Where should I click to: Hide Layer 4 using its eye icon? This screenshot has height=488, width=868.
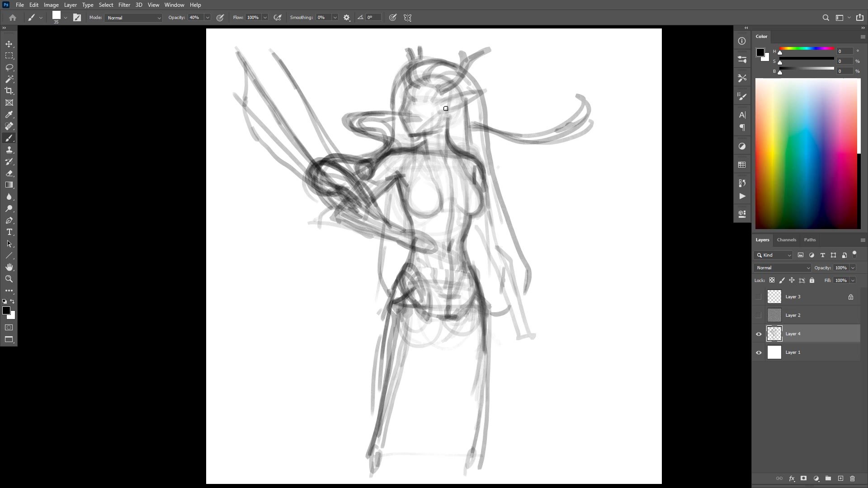(759, 334)
